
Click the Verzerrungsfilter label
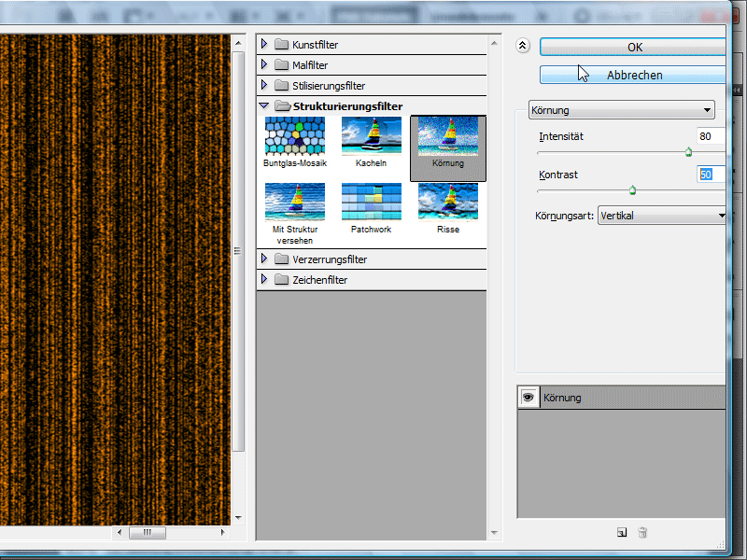pyautogui.click(x=330, y=259)
